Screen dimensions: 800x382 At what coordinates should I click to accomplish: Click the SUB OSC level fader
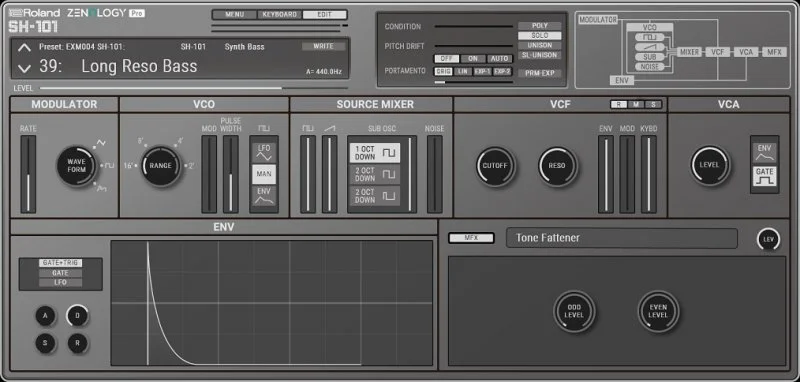[x=409, y=174]
